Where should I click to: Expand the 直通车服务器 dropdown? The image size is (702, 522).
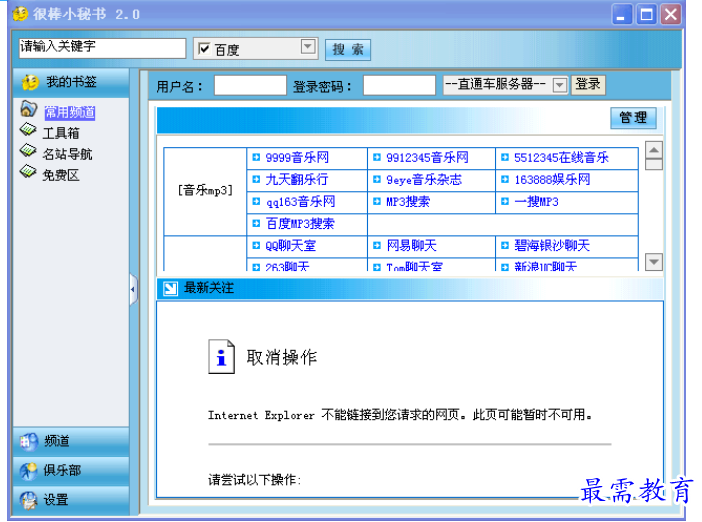560,85
